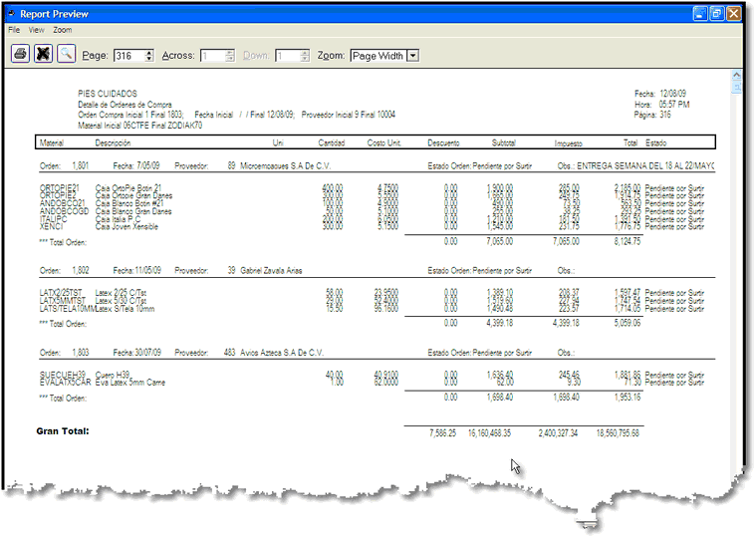Viewport: 756px width, 539px height.
Task: Open the View menu
Action: click(x=36, y=31)
